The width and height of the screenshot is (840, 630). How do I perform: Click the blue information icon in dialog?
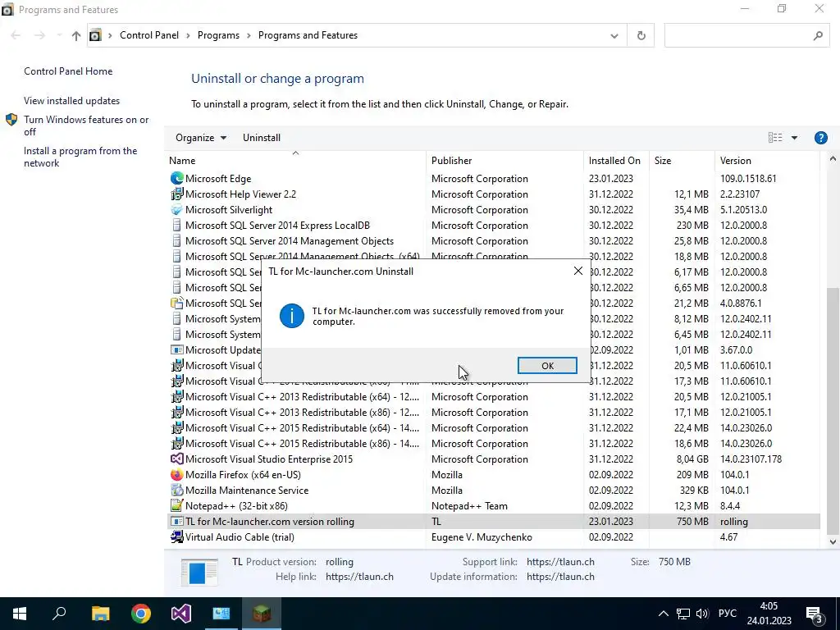pyautogui.click(x=292, y=316)
